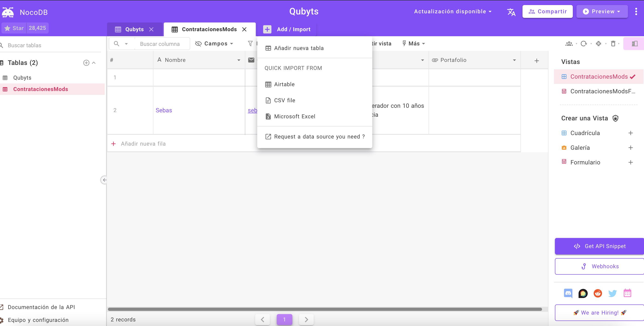
Task: Switch to the Qubyts table tab
Action: (135, 29)
